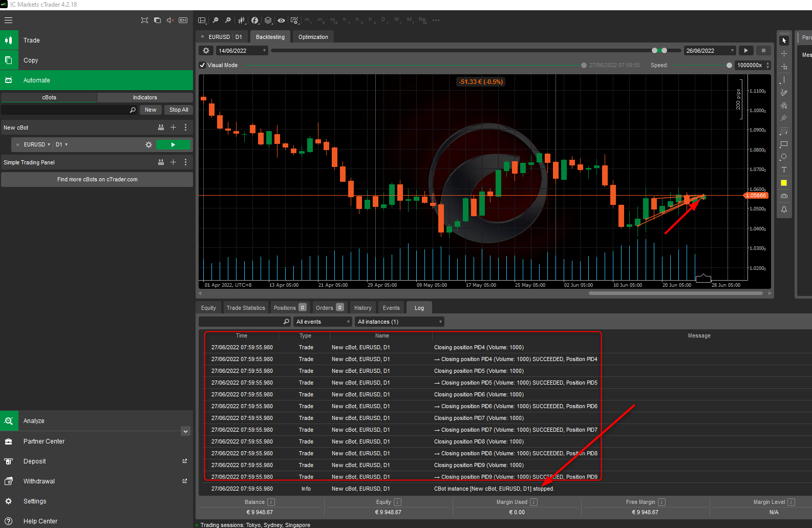Open EURUSD symbol dropdown in cBot instance

[x=37, y=145]
